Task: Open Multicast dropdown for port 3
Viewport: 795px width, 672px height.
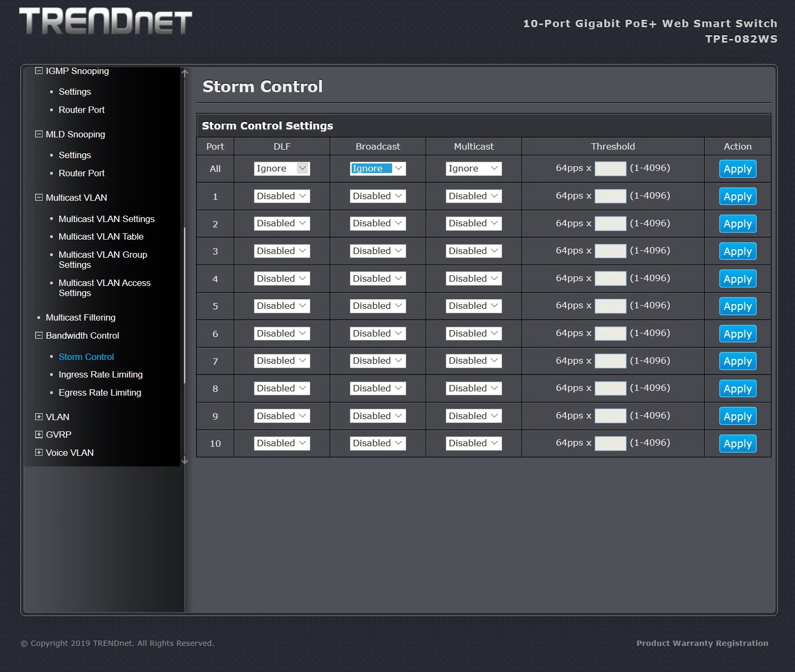Action: click(x=474, y=251)
